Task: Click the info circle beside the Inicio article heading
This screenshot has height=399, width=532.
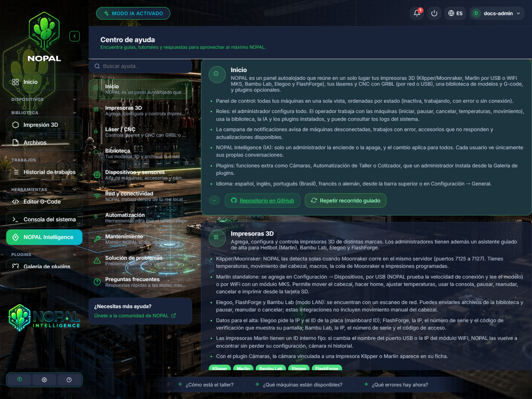Action: point(217,74)
